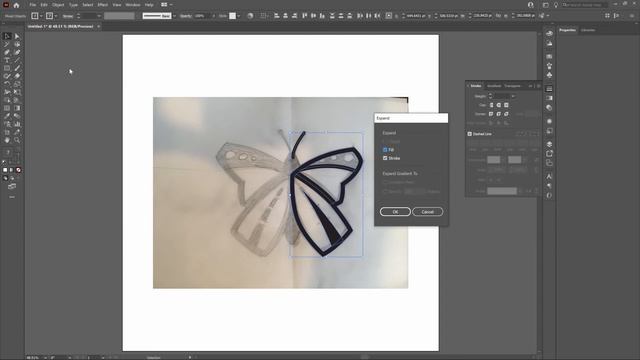Toggle the Miter Join corner option
Viewport: 640px width, 360px height.
[x=491, y=114]
